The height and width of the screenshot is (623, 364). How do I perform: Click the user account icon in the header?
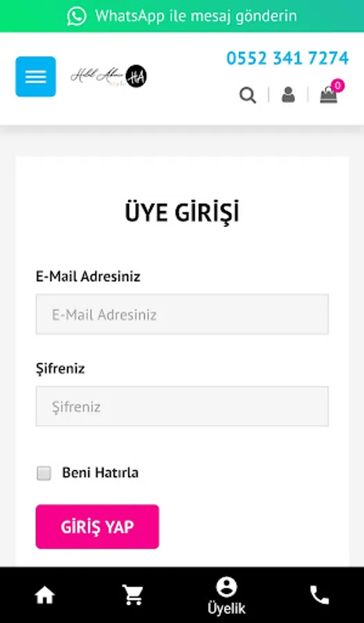(288, 95)
